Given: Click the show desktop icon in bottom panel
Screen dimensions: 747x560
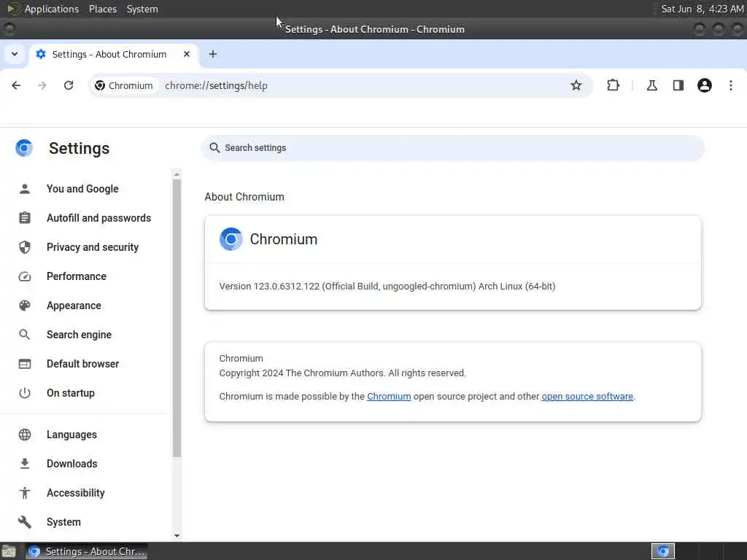Looking at the screenshot, I should pyautogui.click(x=9, y=551).
